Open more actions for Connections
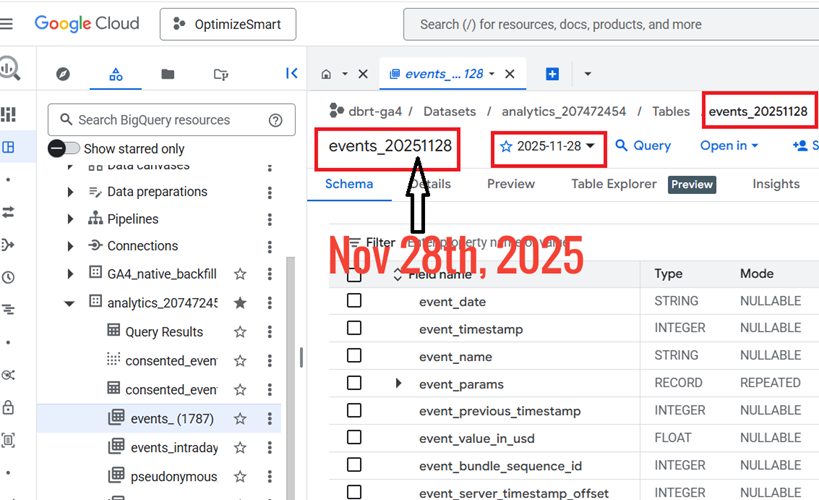Screen dimensions: 819x500 click(x=270, y=246)
